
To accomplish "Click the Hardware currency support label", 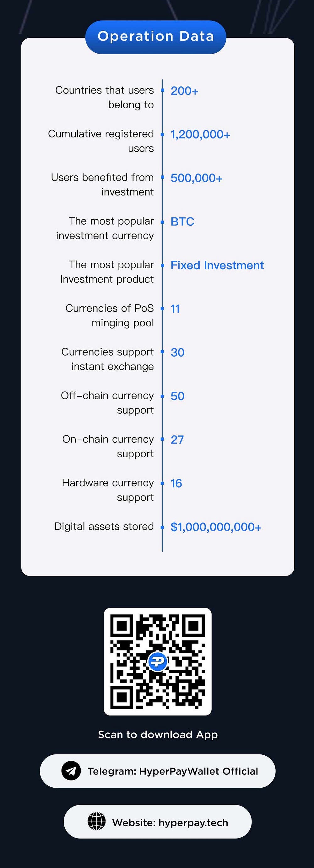I will pyautogui.click(x=108, y=490).
